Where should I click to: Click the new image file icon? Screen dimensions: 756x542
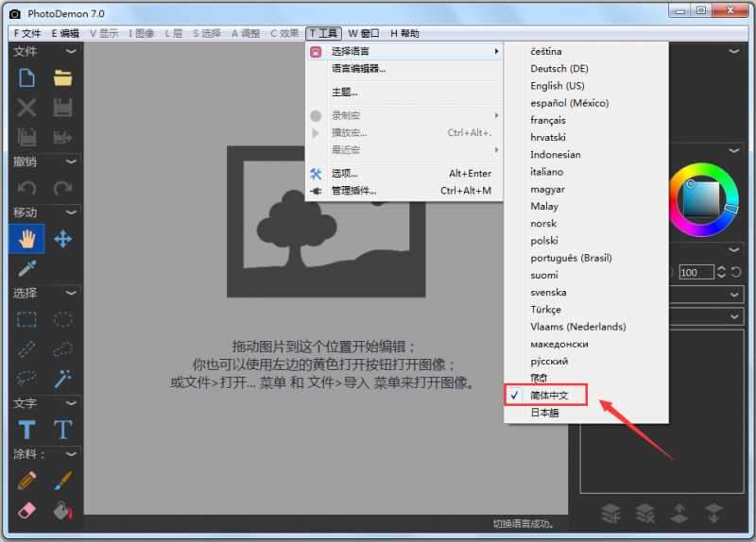click(26, 77)
